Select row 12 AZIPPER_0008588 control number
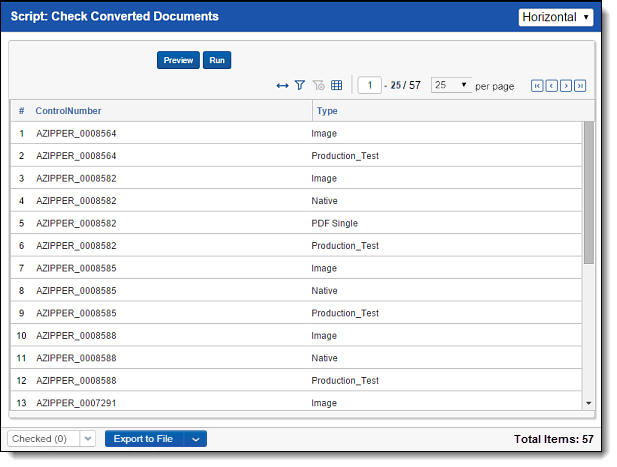Screen dimensions: 617x467 click(76, 380)
